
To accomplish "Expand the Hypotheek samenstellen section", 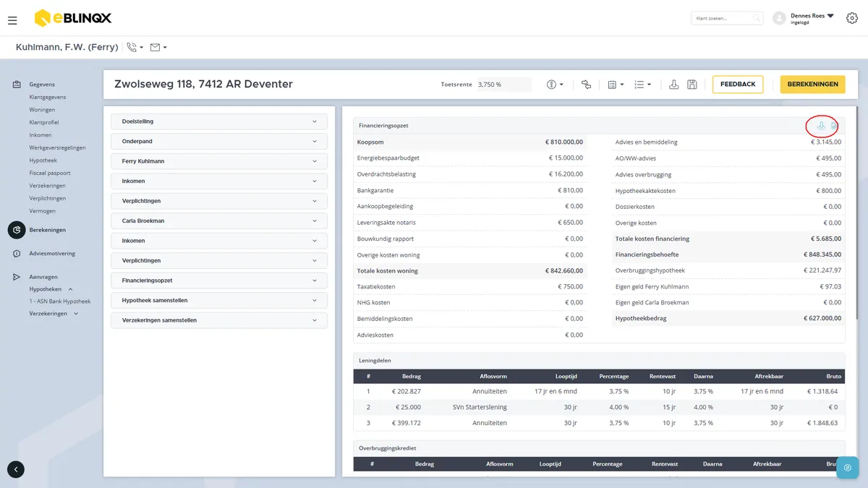I will tap(219, 300).
